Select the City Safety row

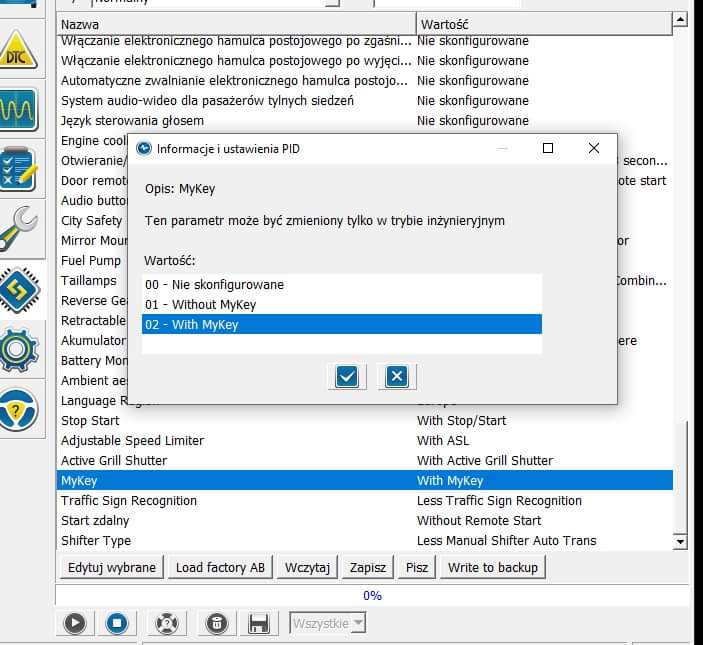[92, 221]
